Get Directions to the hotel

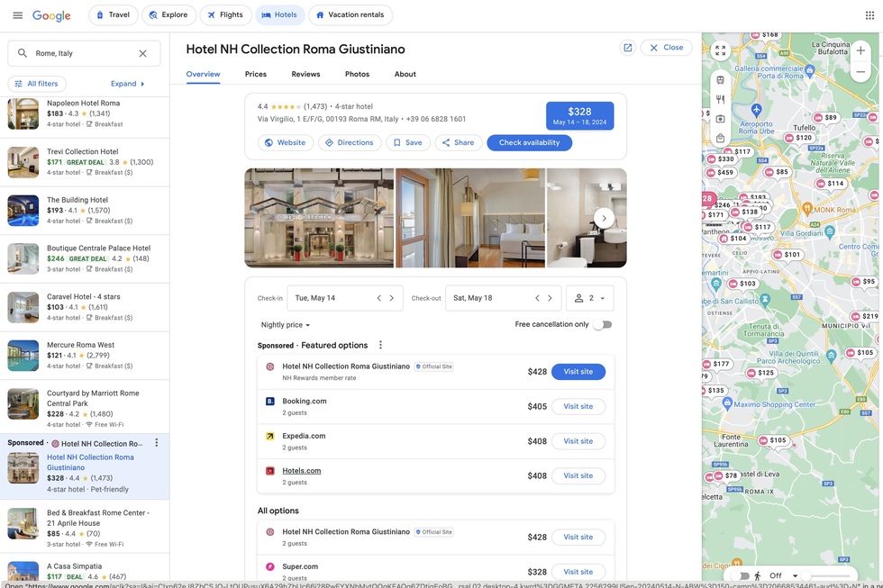coord(350,143)
